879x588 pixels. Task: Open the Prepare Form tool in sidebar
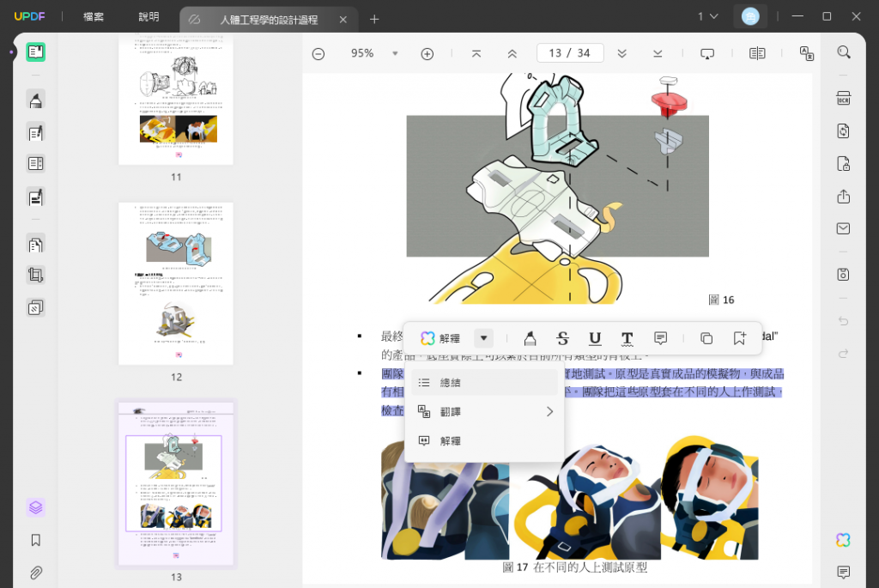[x=35, y=164]
